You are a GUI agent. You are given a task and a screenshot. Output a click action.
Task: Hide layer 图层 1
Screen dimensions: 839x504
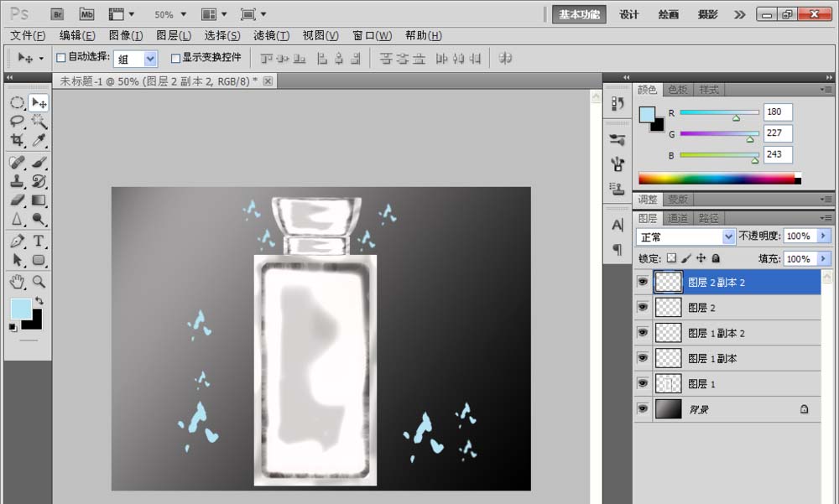click(x=643, y=383)
